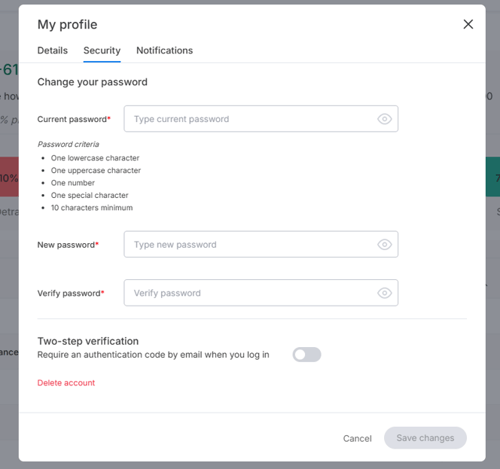Click the green bar behind the dialog

[x=493, y=177]
